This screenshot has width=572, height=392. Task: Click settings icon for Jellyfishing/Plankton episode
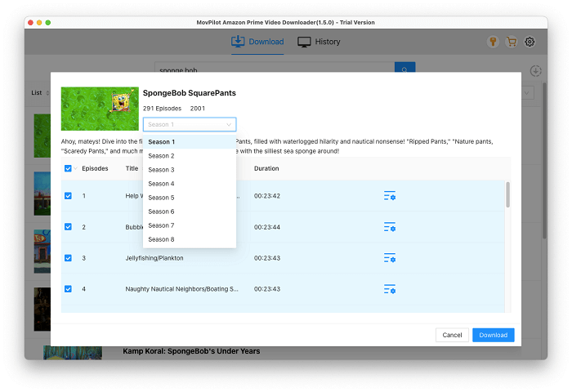click(389, 258)
